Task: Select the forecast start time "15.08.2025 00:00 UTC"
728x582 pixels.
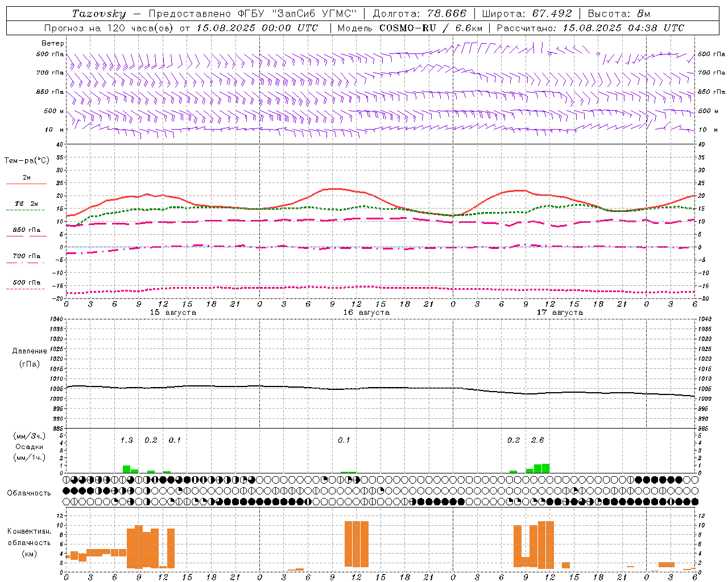Action: tap(258, 28)
